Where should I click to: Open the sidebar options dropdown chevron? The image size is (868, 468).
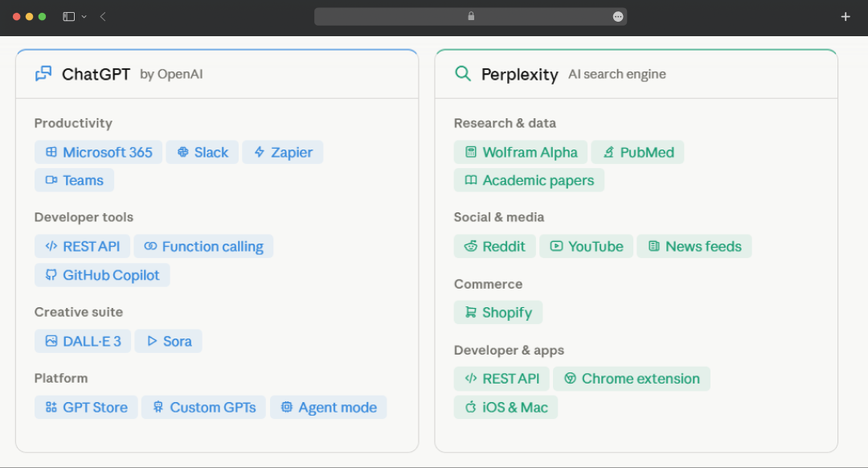(84, 17)
